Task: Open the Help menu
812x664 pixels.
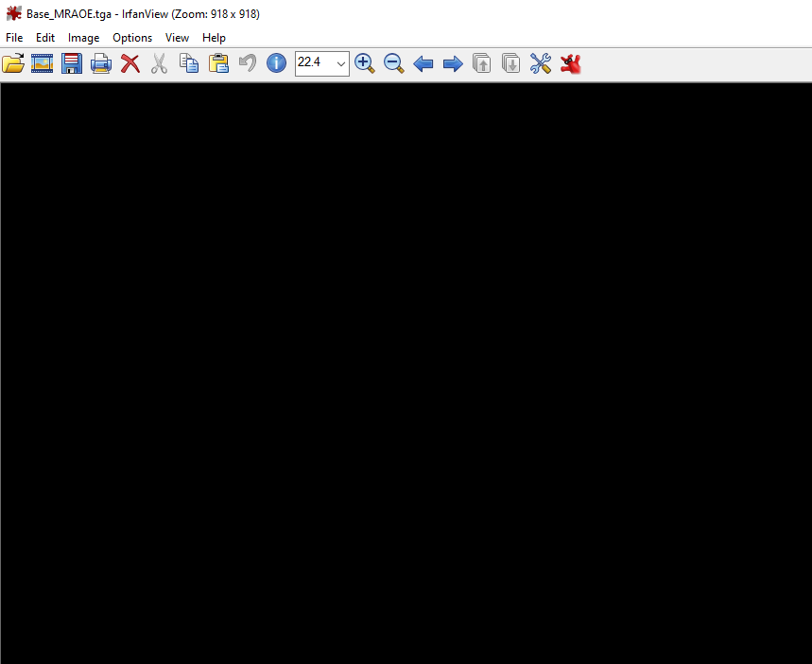Action: click(214, 38)
